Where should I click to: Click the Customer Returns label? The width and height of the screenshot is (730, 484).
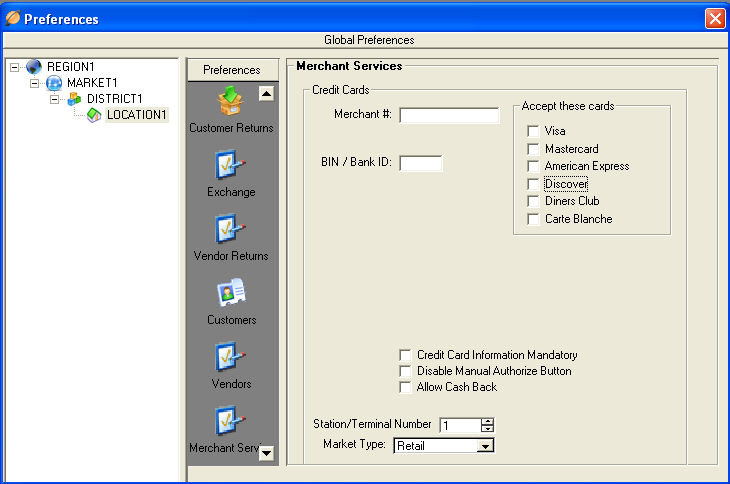[x=231, y=128]
